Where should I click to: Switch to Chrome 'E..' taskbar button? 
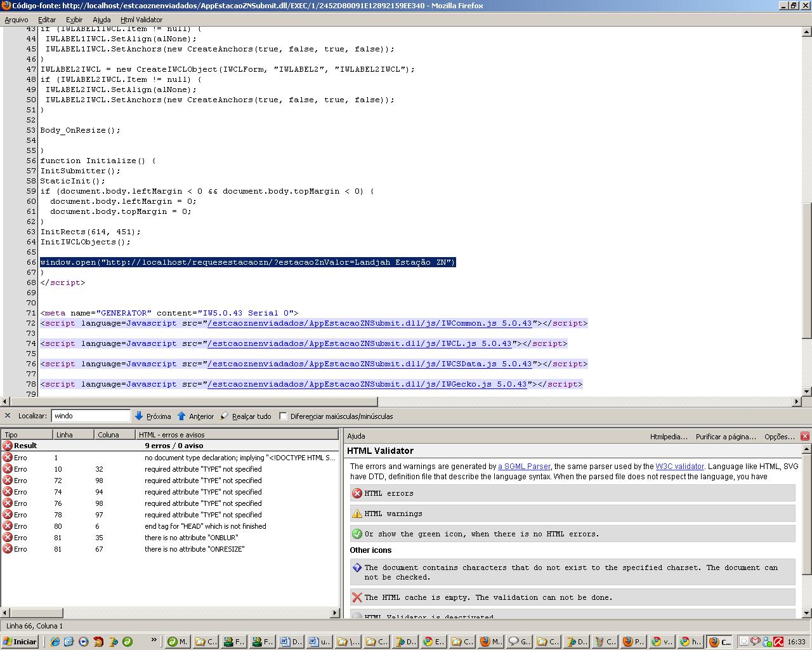(435, 642)
